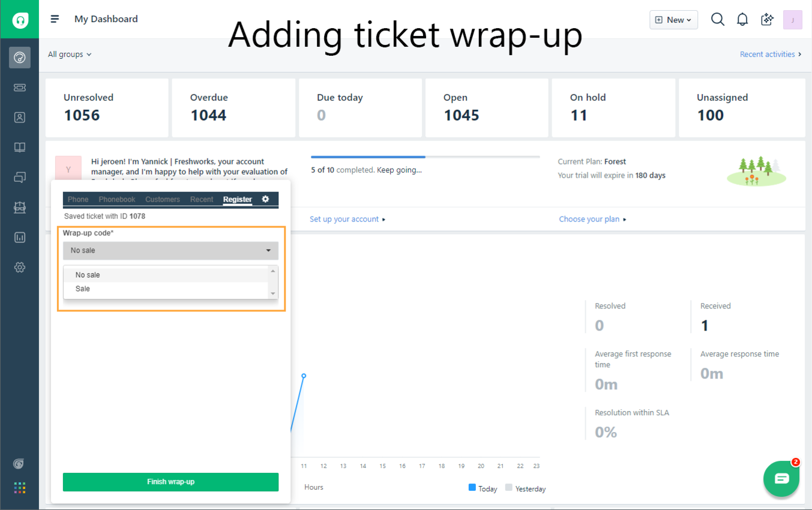Open the Wrap-up code dropdown
Screen dimensions: 812x510
tap(170, 250)
